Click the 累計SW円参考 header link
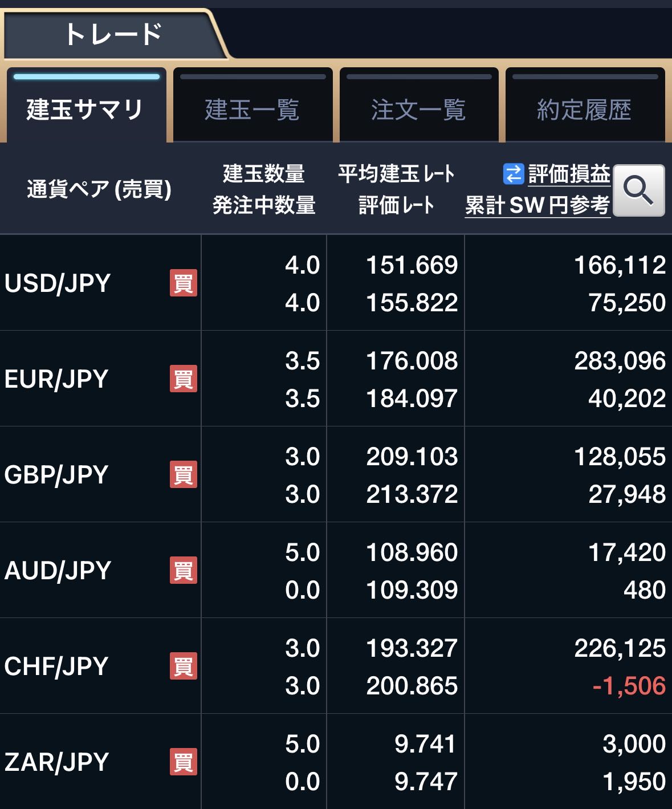672x809 pixels. (537, 205)
